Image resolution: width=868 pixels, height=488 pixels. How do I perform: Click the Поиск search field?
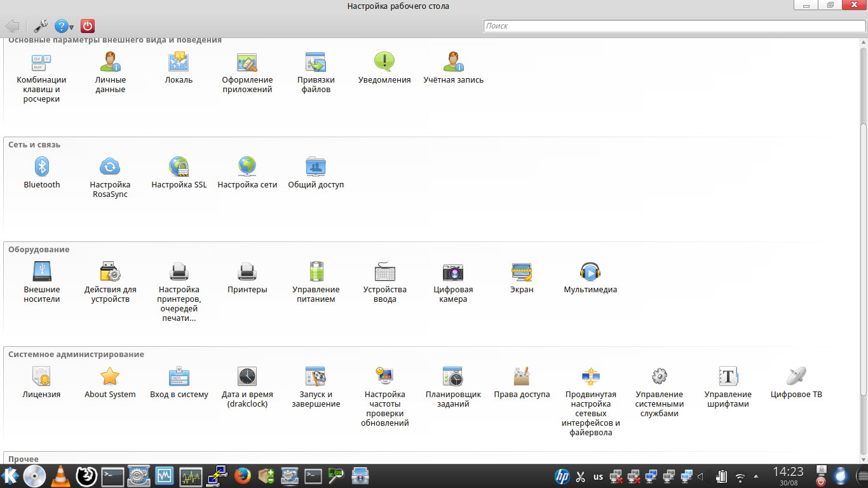pos(674,26)
